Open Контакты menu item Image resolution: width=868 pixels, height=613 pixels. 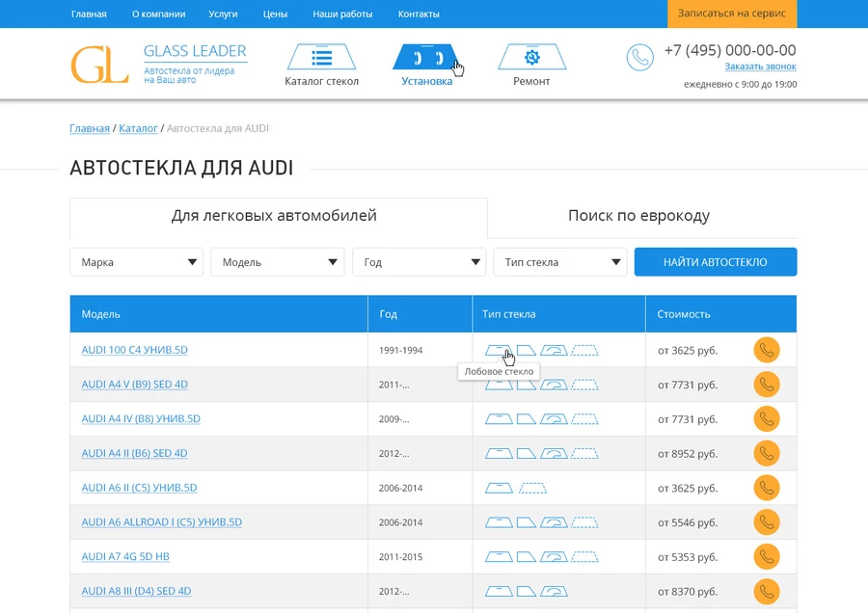(419, 13)
